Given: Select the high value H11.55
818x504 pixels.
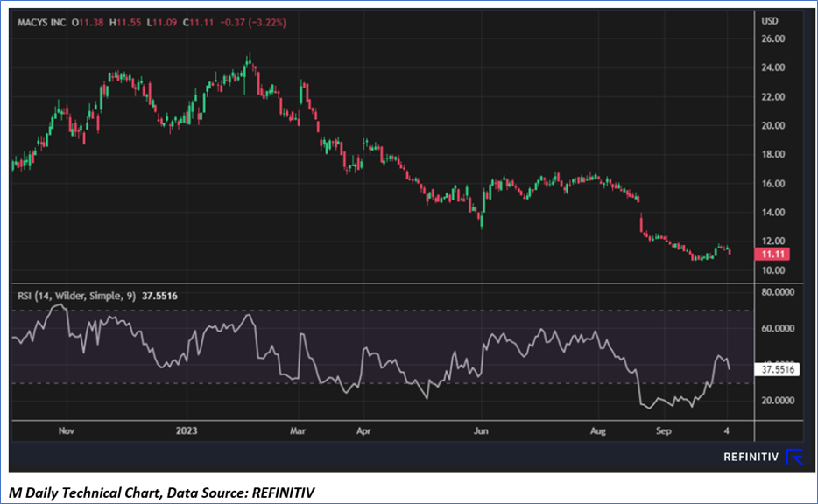Looking at the screenshot, I should [x=125, y=23].
